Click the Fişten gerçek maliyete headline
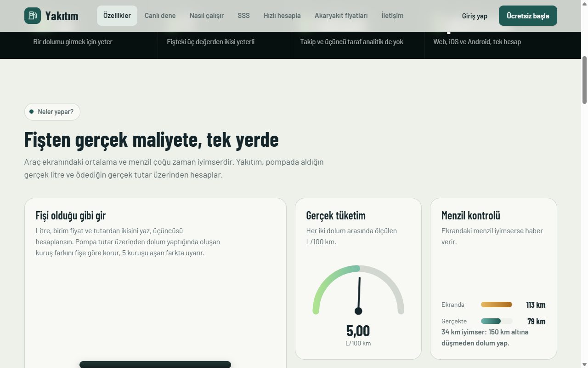This screenshot has height=368, width=588. (152, 139)
